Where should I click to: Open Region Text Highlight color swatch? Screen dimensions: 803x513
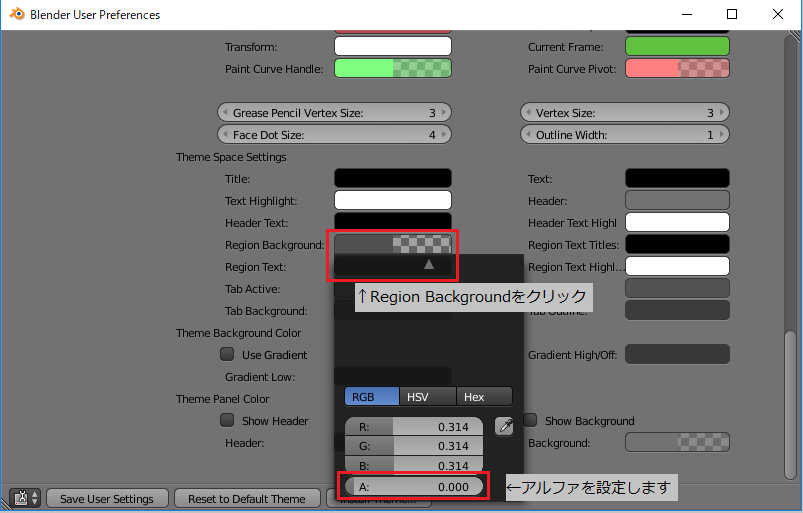(x=677, y=267)
